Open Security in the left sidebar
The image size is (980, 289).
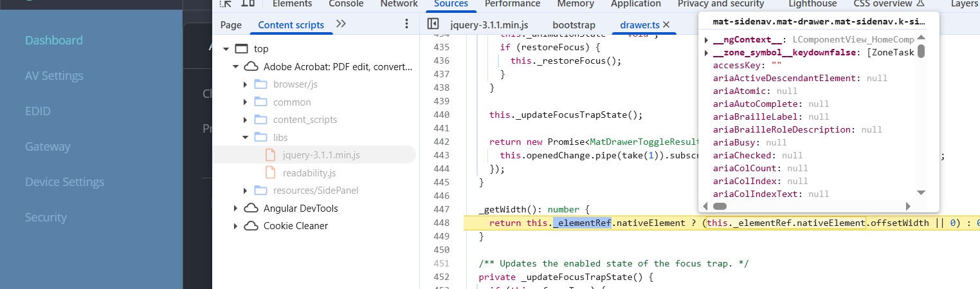point(46,217)
